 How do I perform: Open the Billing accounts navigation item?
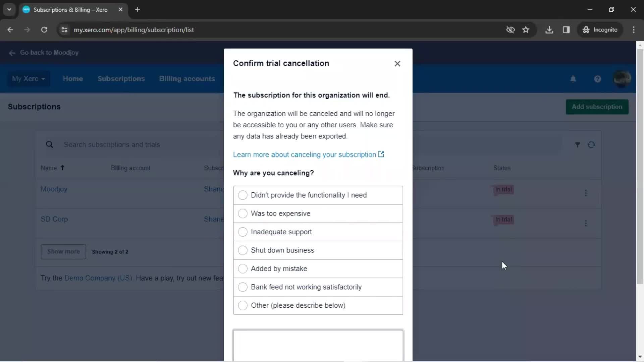(187, 79)
